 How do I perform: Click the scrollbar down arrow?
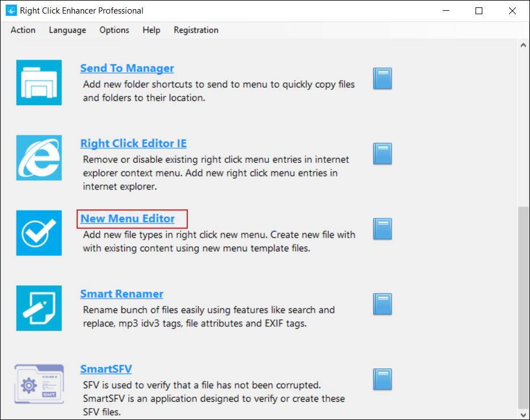(x=523, y=415)
